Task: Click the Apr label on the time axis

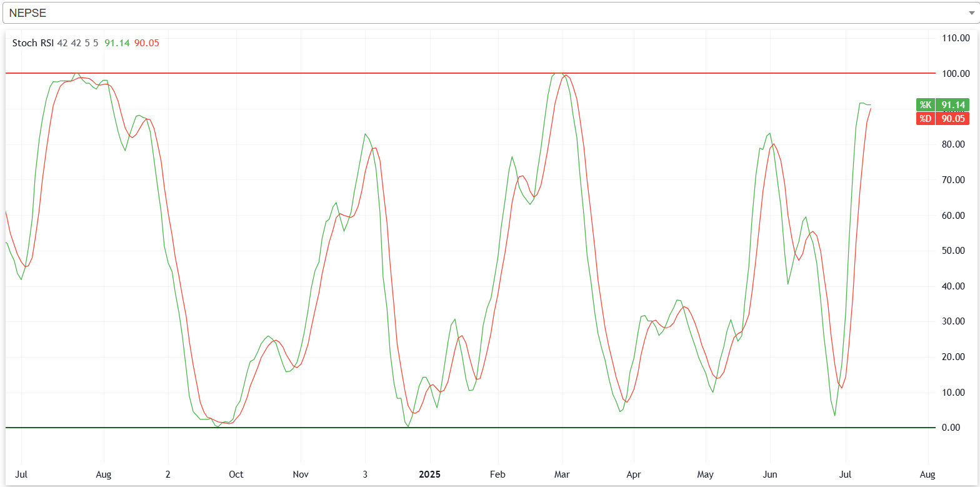Action: (x=634, y=474)
